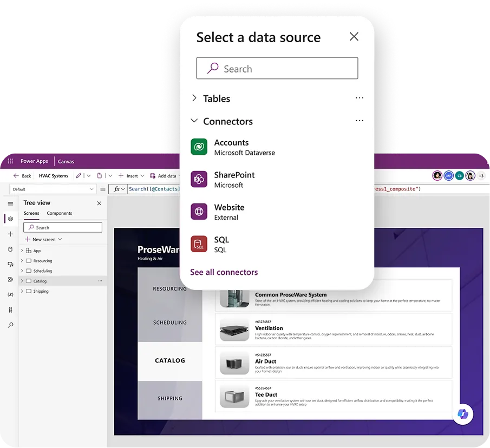Select the SQL connector icon

coord(199,244)
